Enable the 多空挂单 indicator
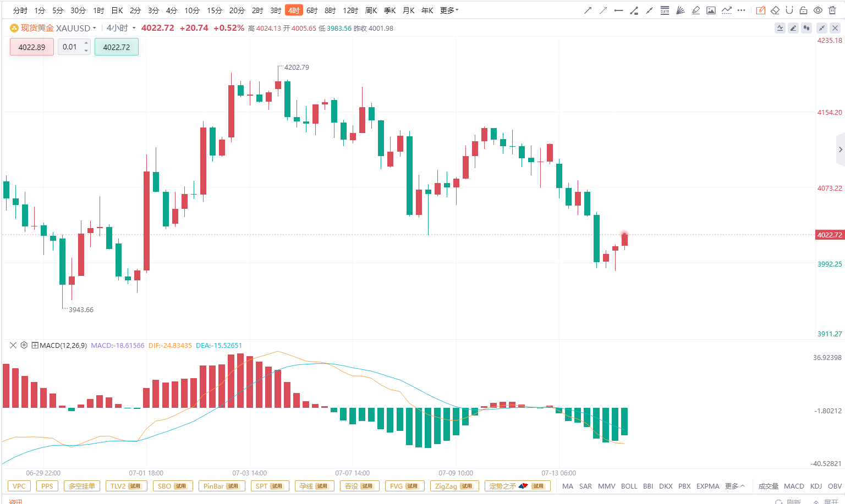 click(x=82, y=486)
